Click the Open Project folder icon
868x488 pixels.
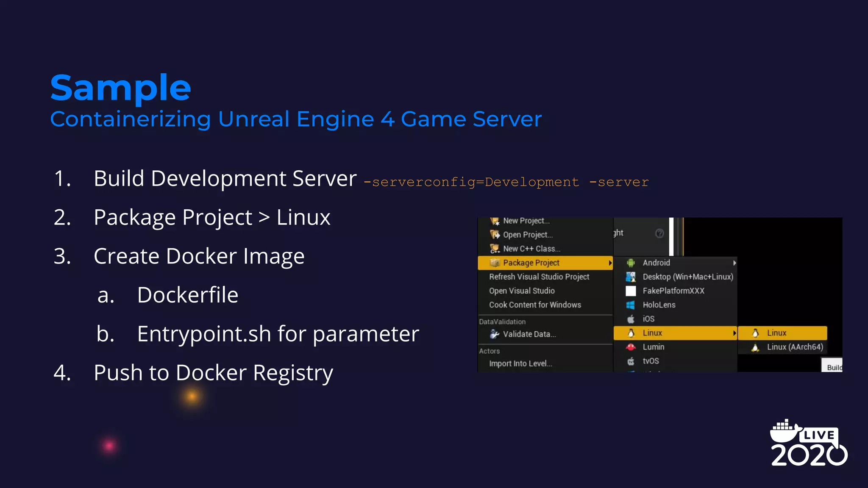click(x=495, y=234)
